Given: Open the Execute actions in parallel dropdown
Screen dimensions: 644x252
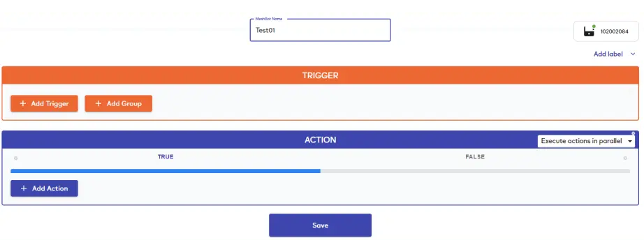Looking at the screenshot, I should click(x=586, y=141).
